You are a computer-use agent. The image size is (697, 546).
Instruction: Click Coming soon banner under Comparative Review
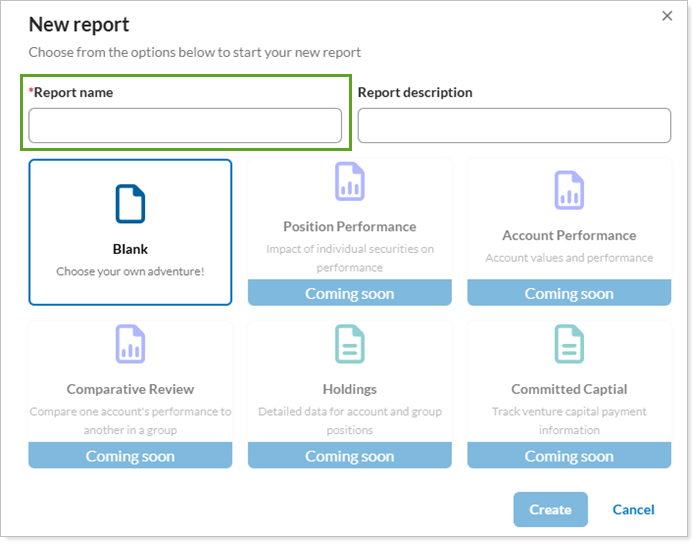point(130,455)
